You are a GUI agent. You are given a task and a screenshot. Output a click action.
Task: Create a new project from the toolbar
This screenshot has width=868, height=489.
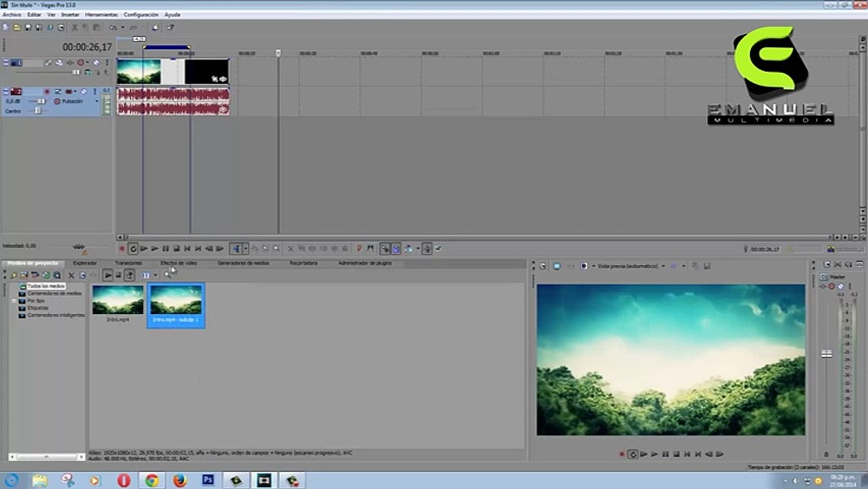[5, 28]
